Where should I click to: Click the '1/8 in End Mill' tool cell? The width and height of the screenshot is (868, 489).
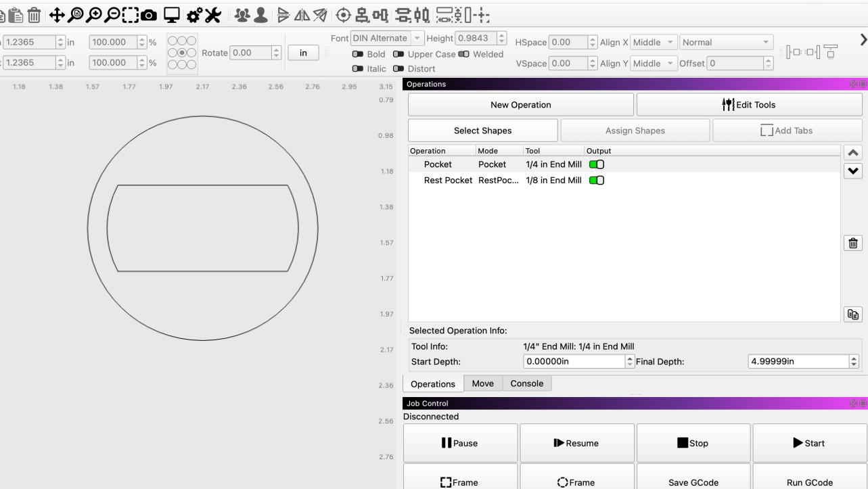(553, 181)
